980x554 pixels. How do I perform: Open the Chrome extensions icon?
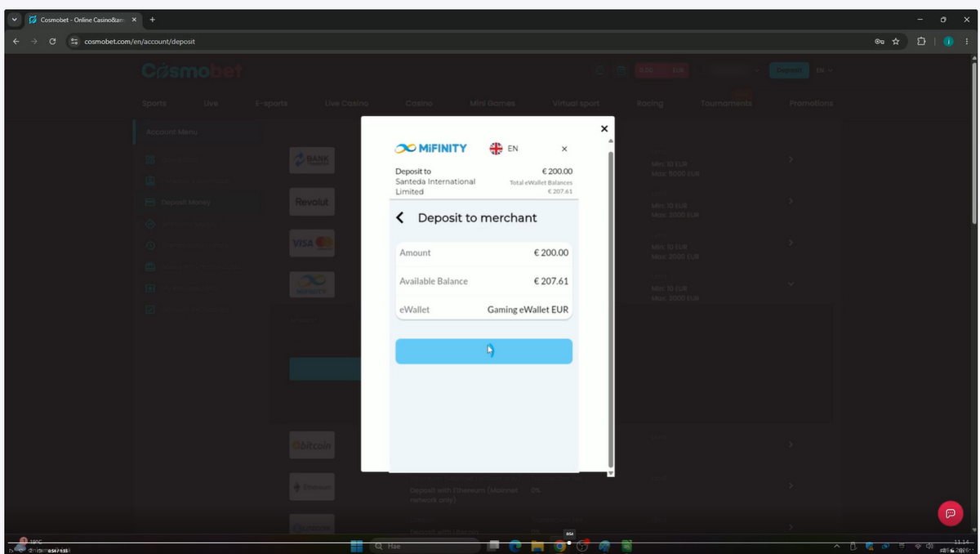[x=922, y=41]
